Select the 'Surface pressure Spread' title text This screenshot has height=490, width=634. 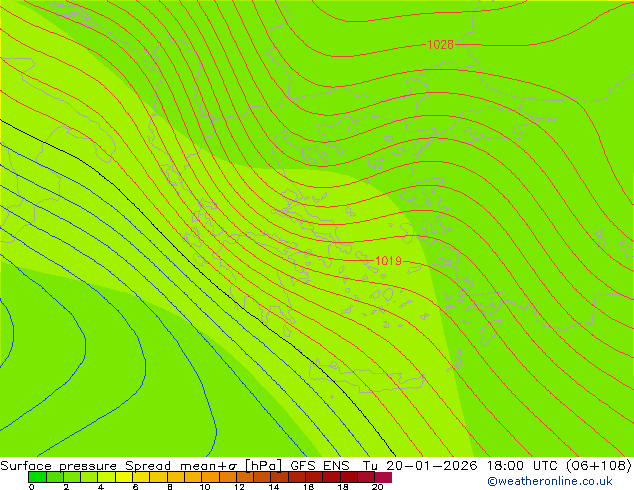tap(85, 466)
